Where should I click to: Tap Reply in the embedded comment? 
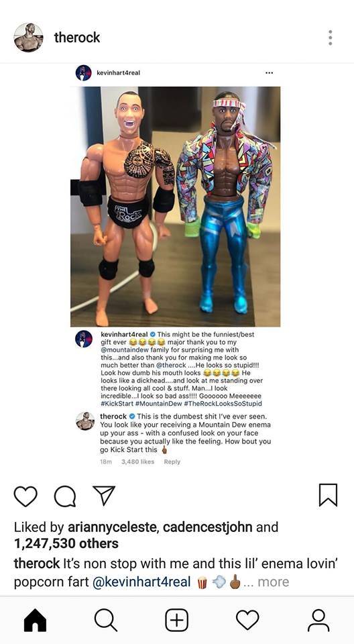click(x=172, y=462)
